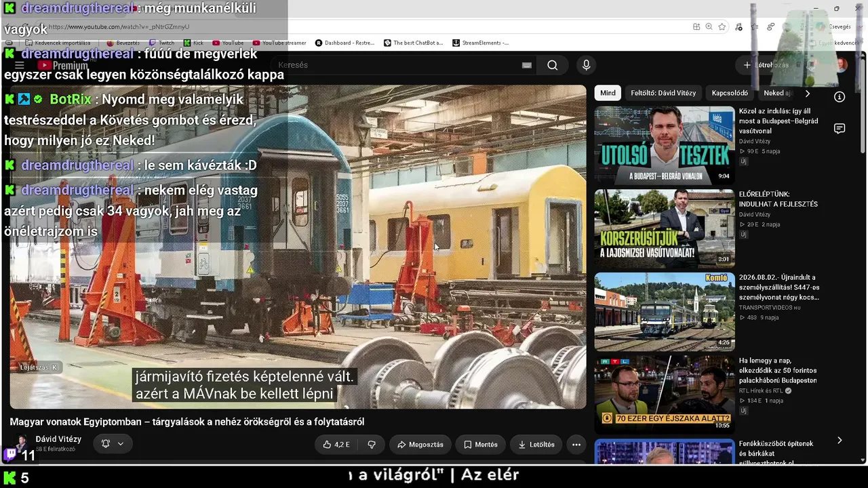Image resolution: width=868 pixels, height=488 pixels.
Task: Click the video title 'Magyar vonatok Egyiptomban'
Action: pos(187,422)
